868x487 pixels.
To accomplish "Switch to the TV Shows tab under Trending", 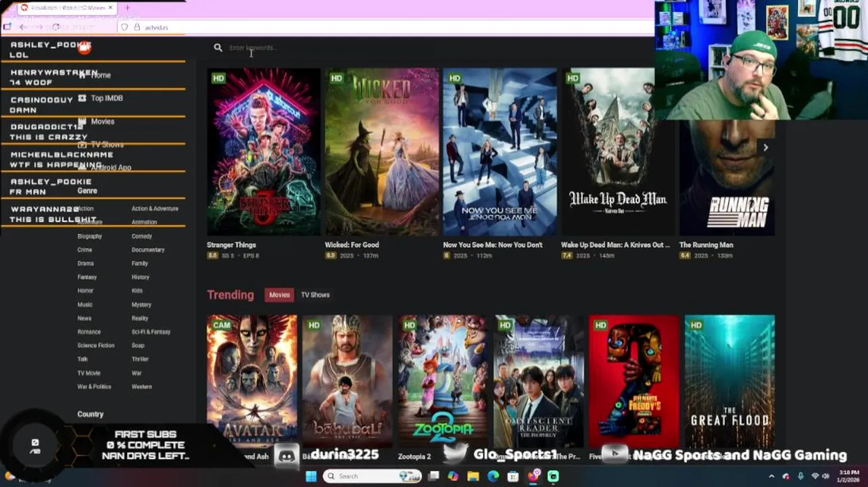I will (x=315, y=295).
